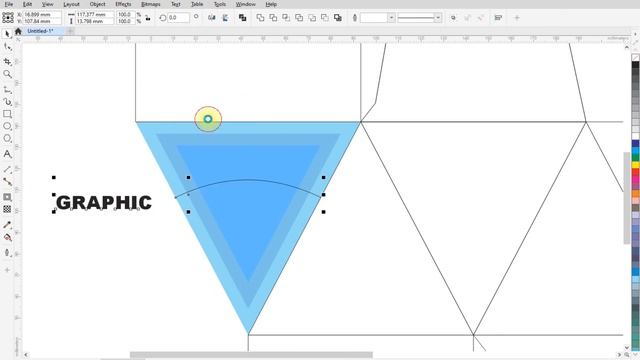
Task: Select the Polygon tool
Action: pyautogui.click(x=7, y=138)
